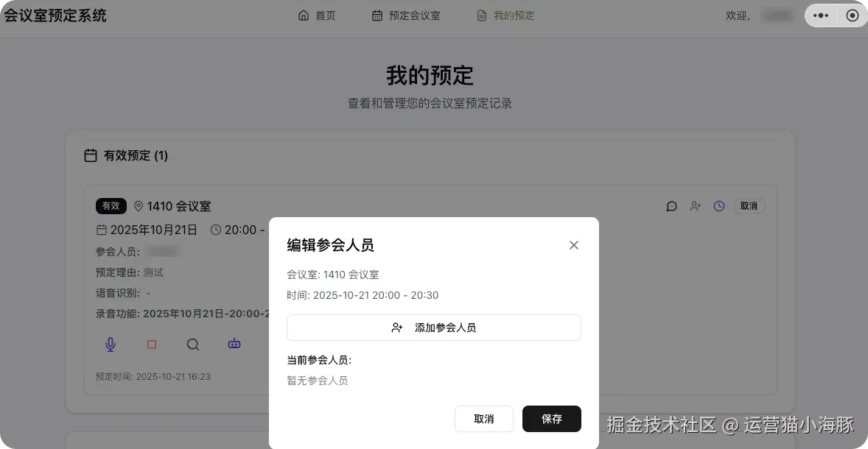Click the subtitle 查看和管理您的会议室预定记录

click(x=430, y=103)
